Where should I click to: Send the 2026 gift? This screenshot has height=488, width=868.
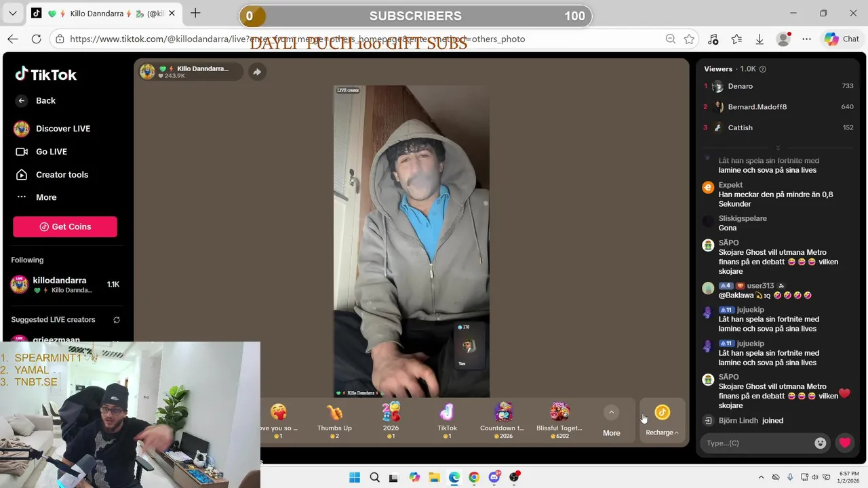coord(391,420)
